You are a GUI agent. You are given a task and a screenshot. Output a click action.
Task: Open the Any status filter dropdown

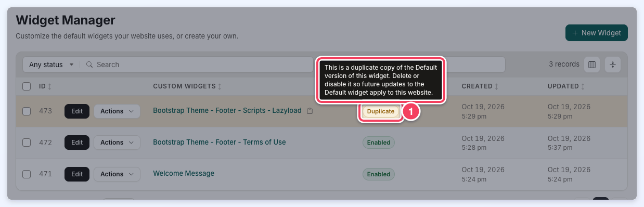click(x=51, y=64)
